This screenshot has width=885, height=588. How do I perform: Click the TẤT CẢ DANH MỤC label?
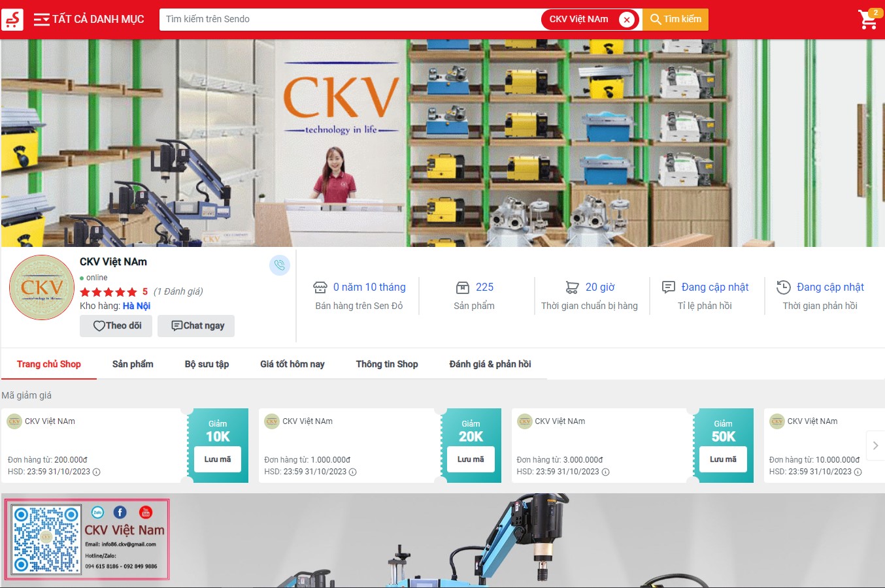(98, 20)
